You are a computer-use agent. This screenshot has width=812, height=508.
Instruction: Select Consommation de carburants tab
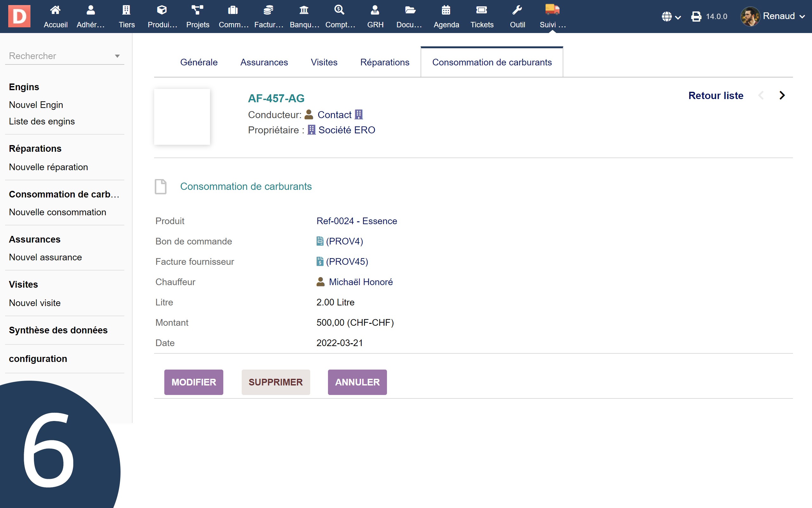point(492,62)
